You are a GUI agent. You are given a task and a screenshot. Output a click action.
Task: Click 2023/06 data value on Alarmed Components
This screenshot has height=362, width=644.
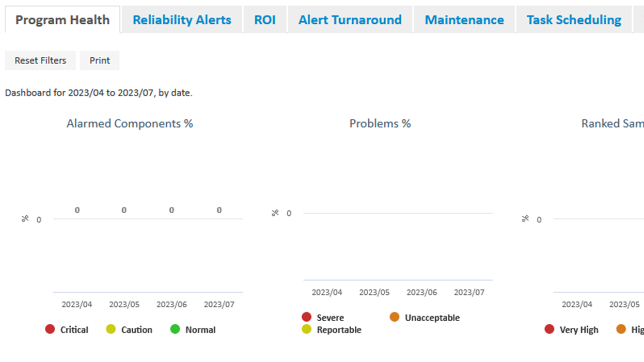[171, 210]
